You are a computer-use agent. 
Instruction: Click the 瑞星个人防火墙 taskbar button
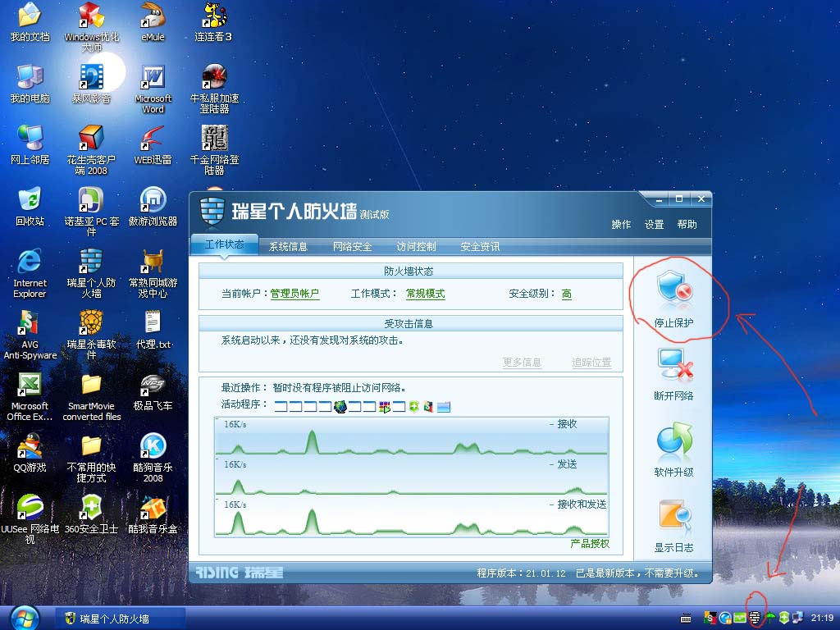point(121,619)
